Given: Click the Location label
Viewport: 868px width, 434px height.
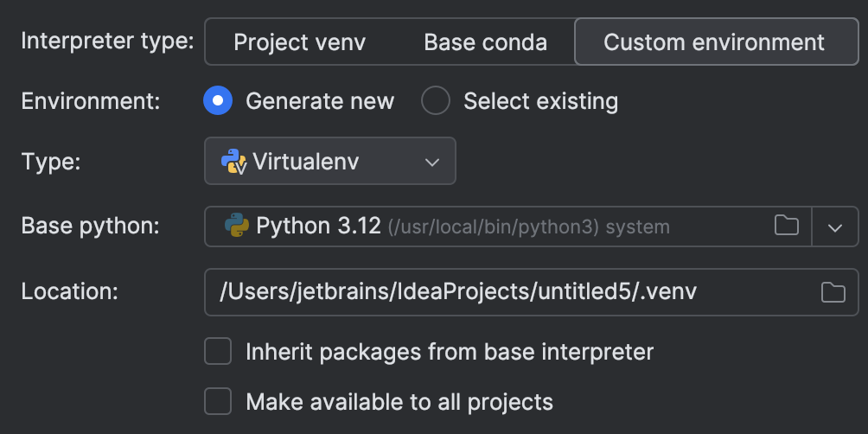Looking at the screenshot, I should [x=70, y=291].
